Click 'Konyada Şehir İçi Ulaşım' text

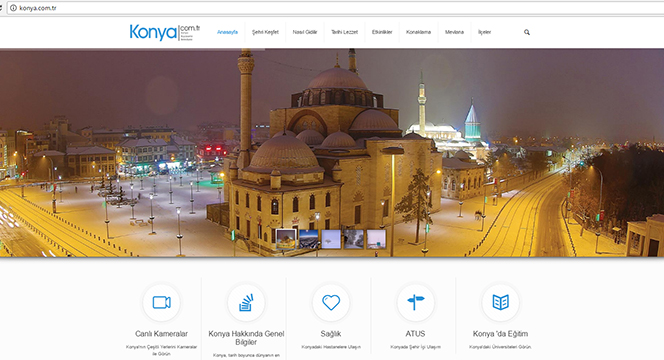point(415,347)
